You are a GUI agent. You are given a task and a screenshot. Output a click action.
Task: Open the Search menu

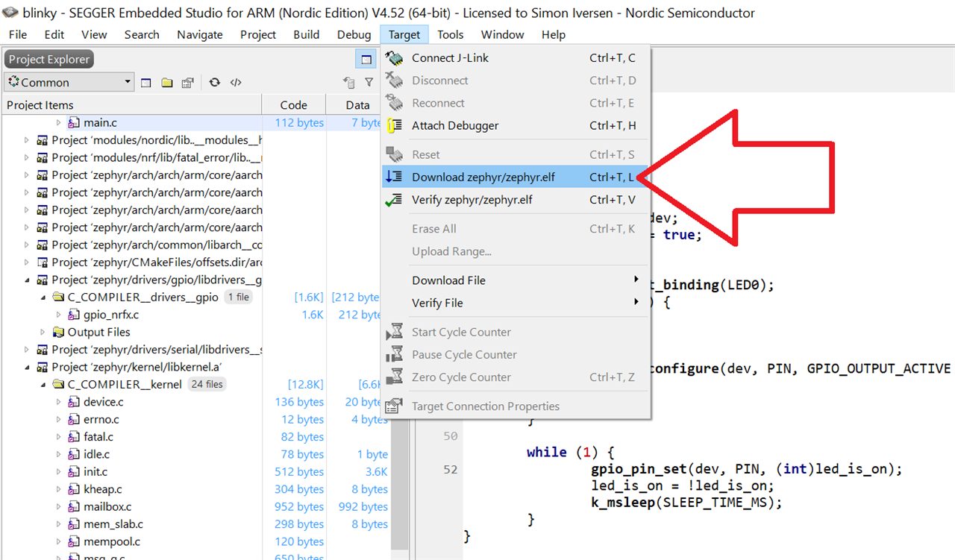click(142, 34)
